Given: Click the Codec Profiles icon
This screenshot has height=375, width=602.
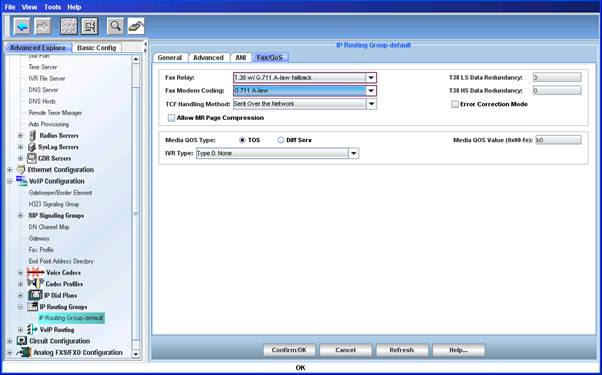Looking at the screenshot, I should pyautogui.click(x=35, y=284).
